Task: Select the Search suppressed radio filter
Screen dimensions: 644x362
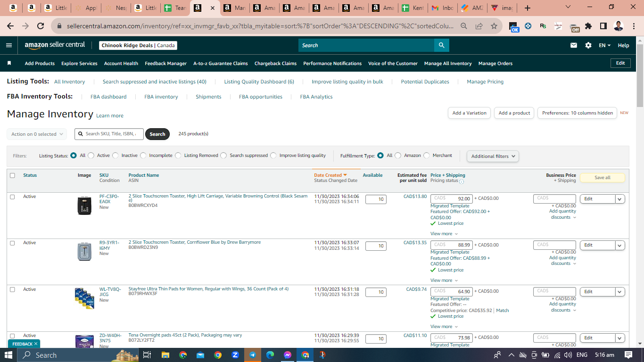Action: pyautogui.click(x=223, y=156)
